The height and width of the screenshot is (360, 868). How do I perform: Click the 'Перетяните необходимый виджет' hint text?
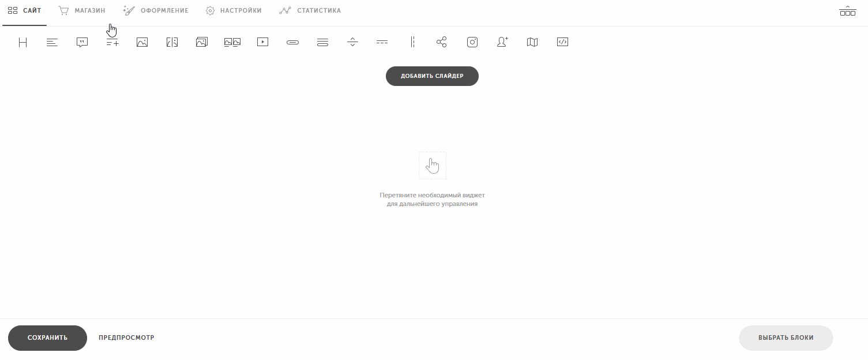432,195
